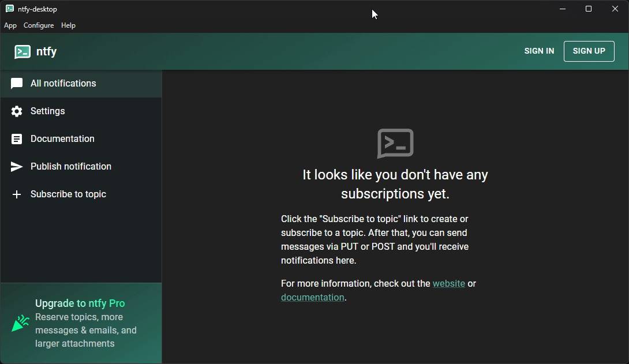629x364 pixels.
Task: Click the ntfy-desktop title bar app icon
Action: click(10, 9)
